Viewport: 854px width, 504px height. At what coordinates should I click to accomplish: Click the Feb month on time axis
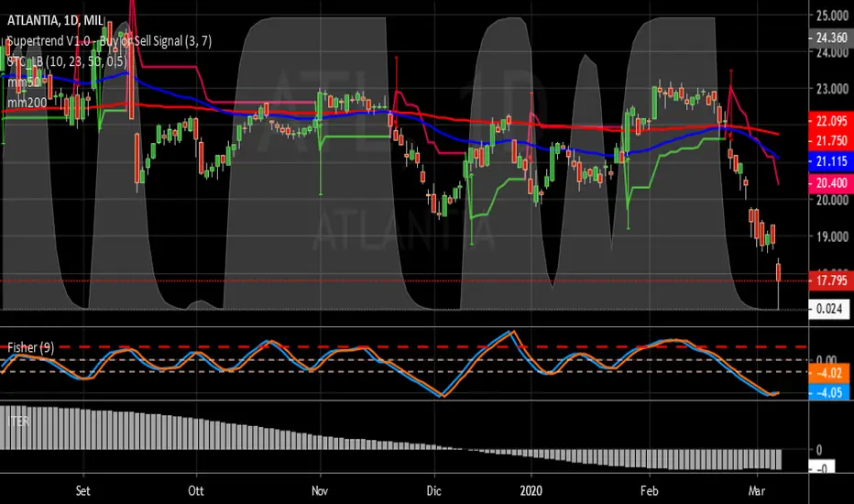[650, 491]
